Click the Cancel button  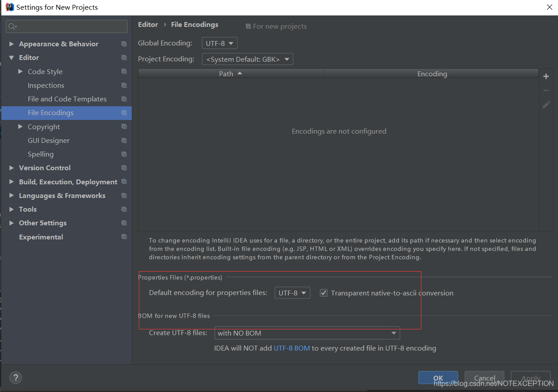[x=484, y=378]
